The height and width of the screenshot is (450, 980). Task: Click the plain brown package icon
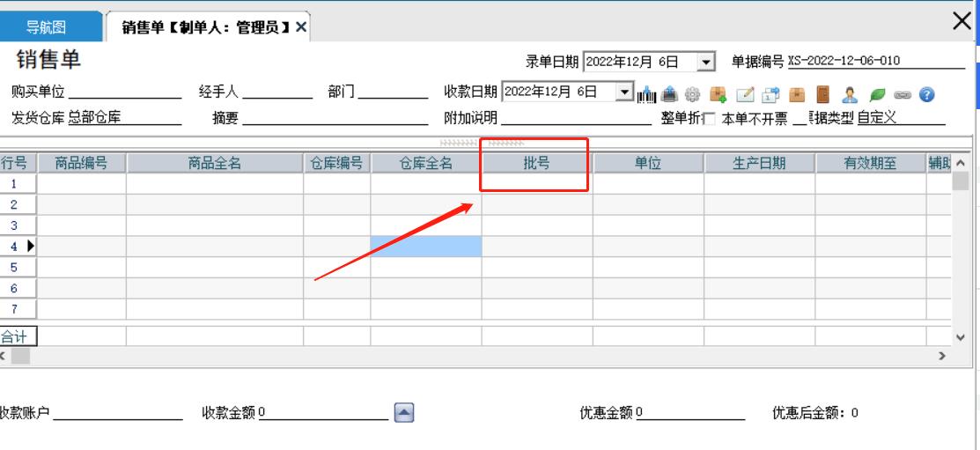click(797, 94)
